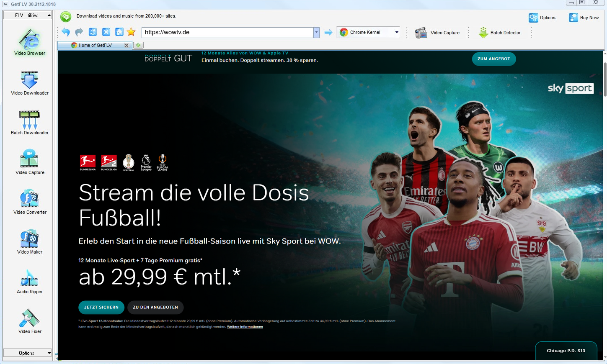
Task: Click the price text ab 29,99 € mtl.
Action: (x=160, y=277)
